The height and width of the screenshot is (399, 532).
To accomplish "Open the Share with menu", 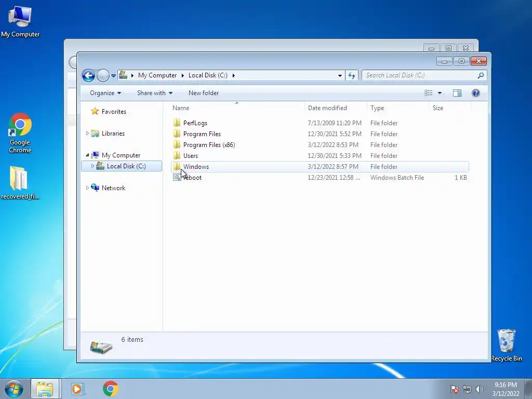I will tap(155, 93).
